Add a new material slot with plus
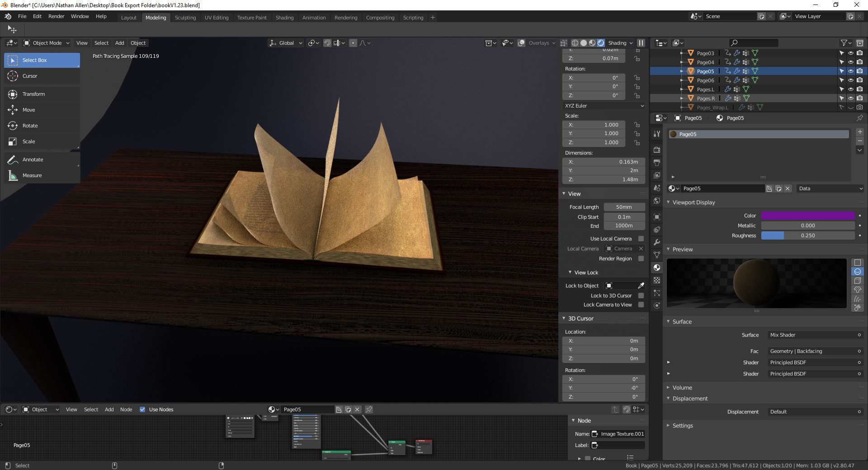The width and height of the screenshot is (868, 470). pos(860,132)
